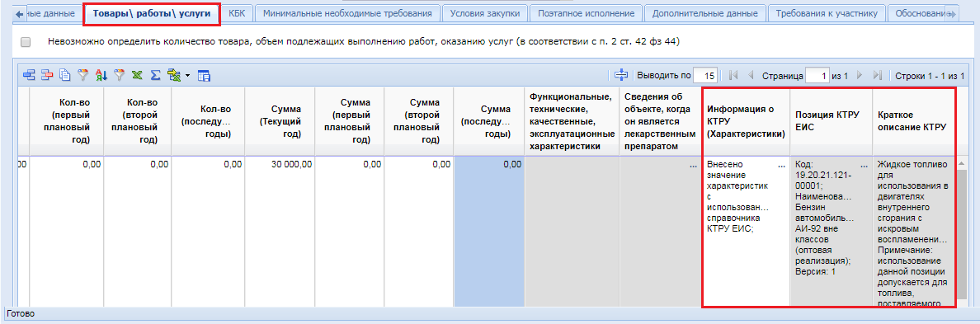Open 'Минимальные необходимые требования' tab
Viewport: 980px width, 324px height.
pyautogui.click(x=347, y=13)
